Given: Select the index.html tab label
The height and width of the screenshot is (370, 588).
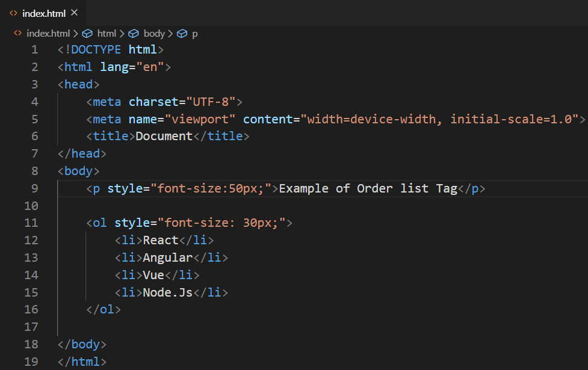Looking at the screenshot, I should pos(44,13).
